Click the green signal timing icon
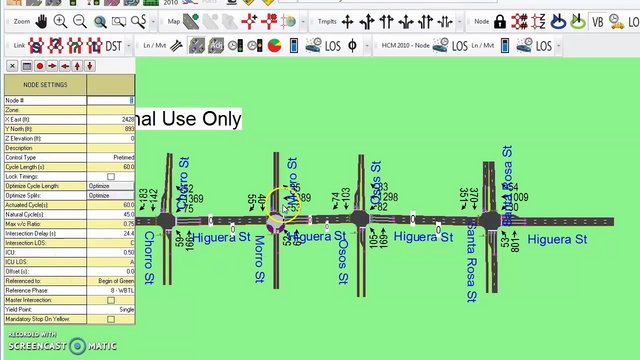640x360 pixels. pos(236,45)
